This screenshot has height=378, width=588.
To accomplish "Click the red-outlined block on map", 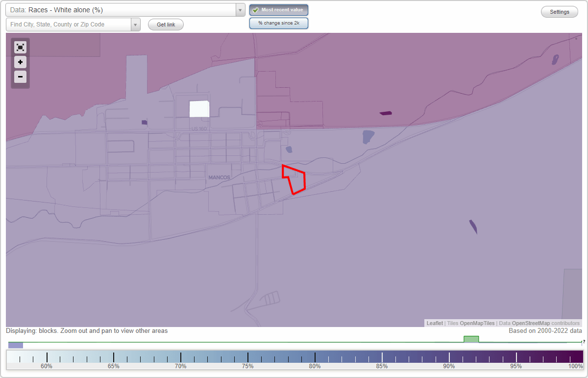I will [295, 180].
